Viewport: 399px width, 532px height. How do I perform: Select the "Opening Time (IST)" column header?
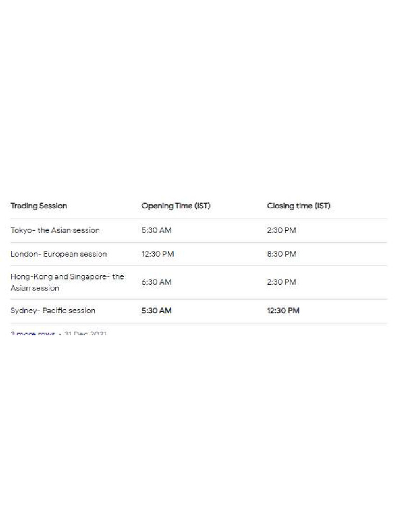click(x=176, y=206)
